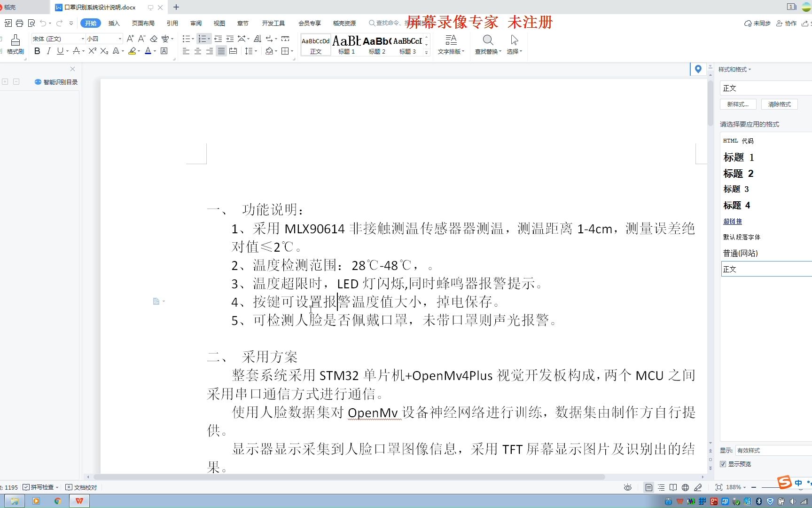
Task: Open the zoom level dropdown showing 188%
Action: (x=734, y=487)
